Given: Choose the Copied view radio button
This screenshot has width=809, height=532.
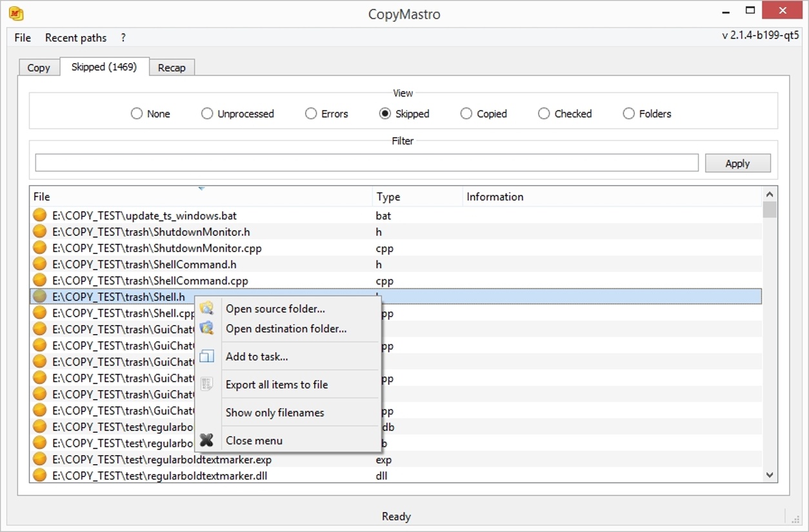Looking at the screenshot, I should pyautogui.click(x=466, y=113).
